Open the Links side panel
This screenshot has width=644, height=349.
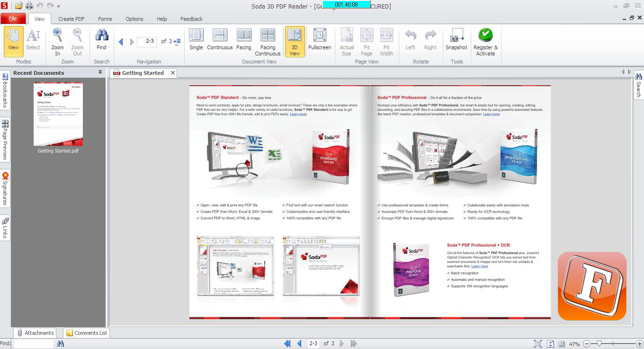click(x=5, y=228)
